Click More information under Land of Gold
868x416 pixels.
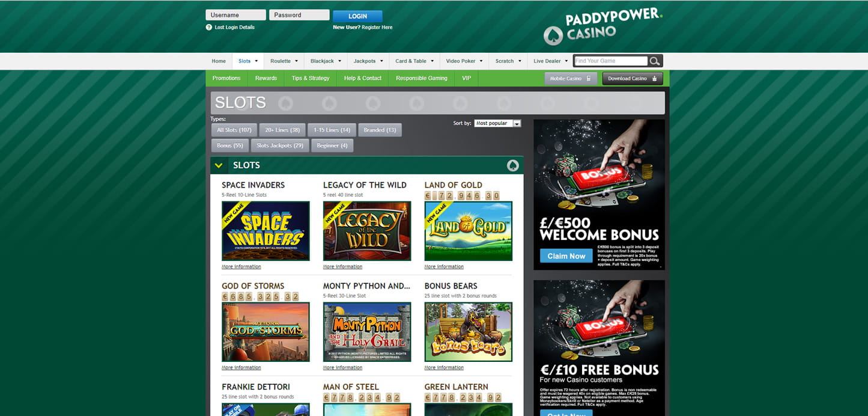445,267
